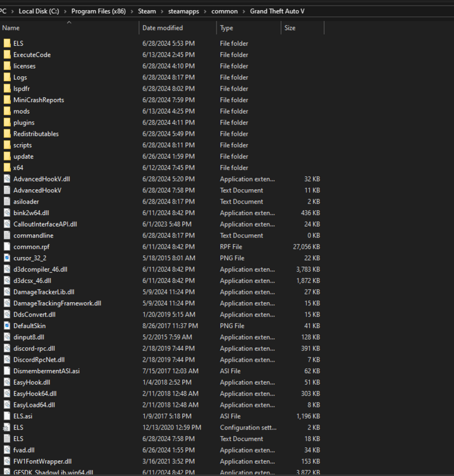The width and height of the screenshot is (454, 476).
Task: Click the Grand Theft Auto V breadcrumb
Action: click(x=277, y=11)
